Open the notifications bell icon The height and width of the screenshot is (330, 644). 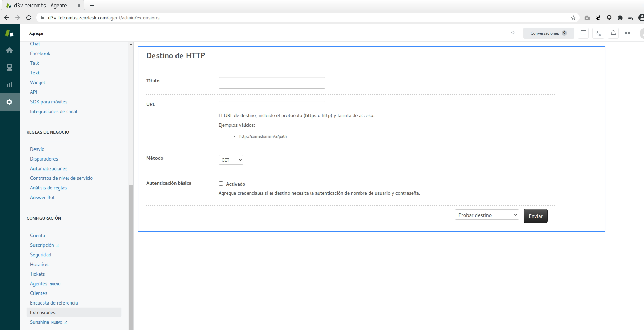pyautogui.click(x=613, y=33)
